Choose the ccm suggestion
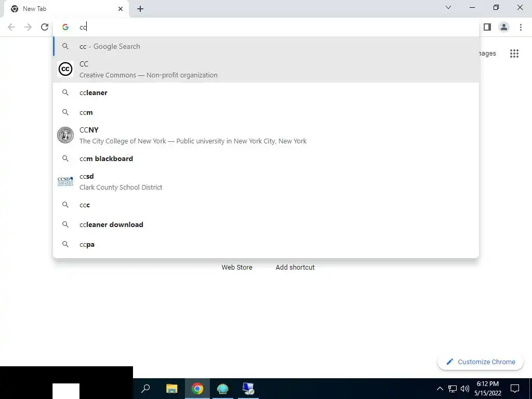The image size is (532, 399). pos(266,112)
